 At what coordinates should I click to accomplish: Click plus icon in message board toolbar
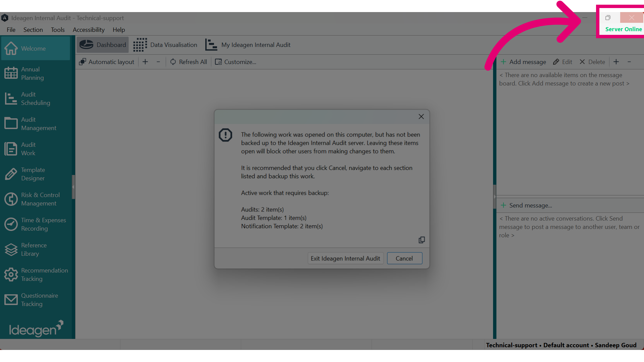(x=616, y=62)
